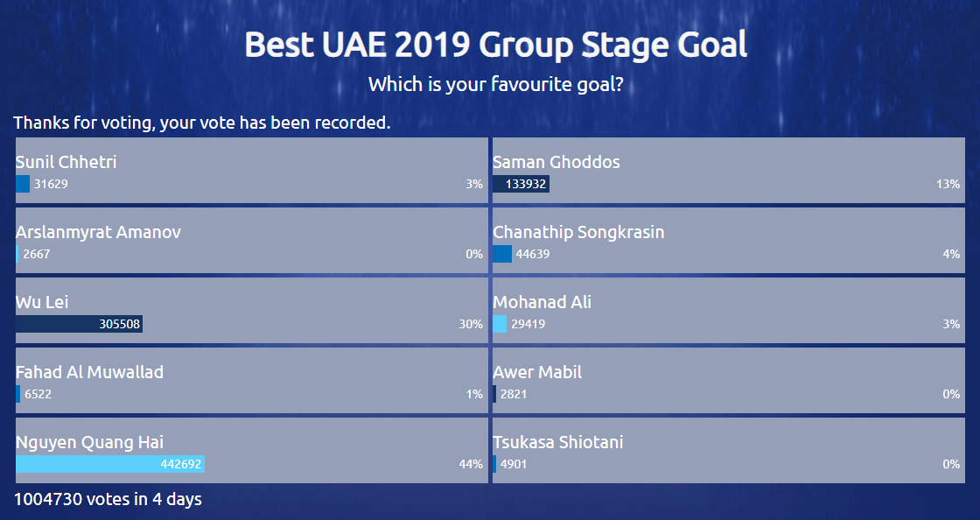Click the 13% label for Saman Ghoddos
980x520 pixels.
(948, 184)
